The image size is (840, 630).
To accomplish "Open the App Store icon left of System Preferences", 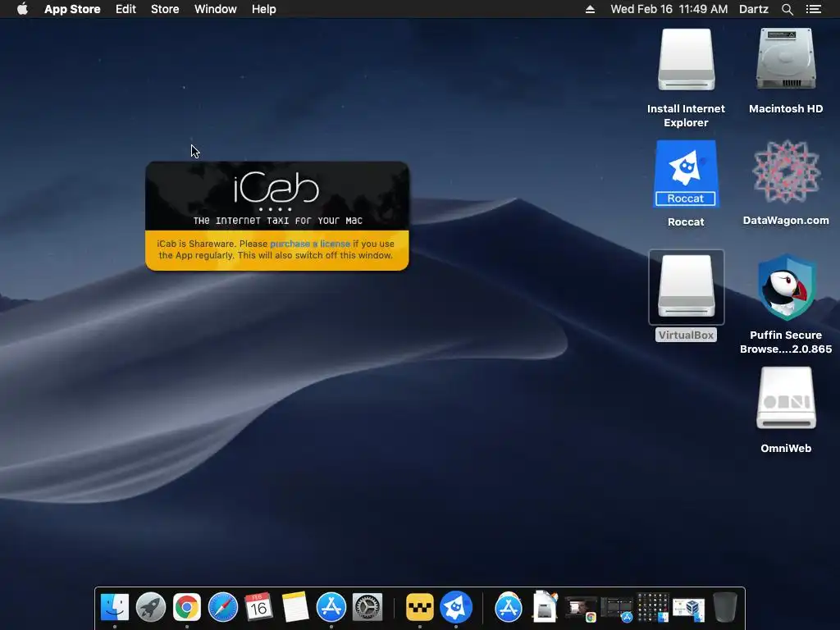I will coord(331,607).
